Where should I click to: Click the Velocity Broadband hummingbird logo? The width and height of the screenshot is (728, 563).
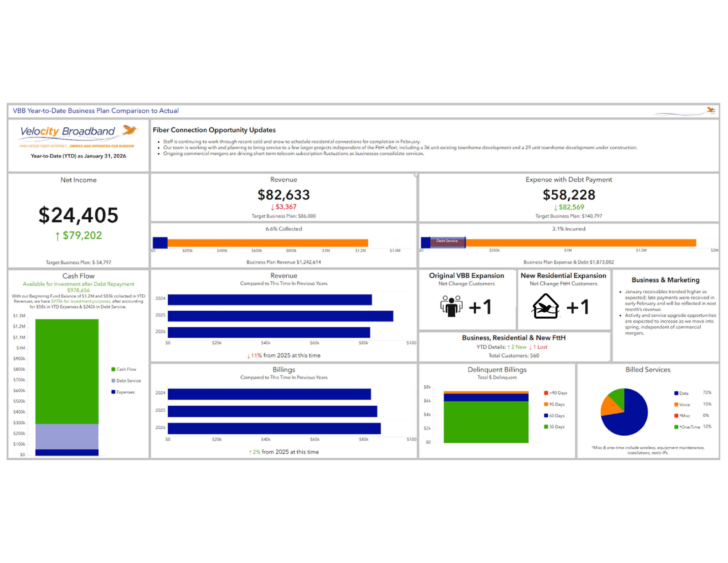130,130
